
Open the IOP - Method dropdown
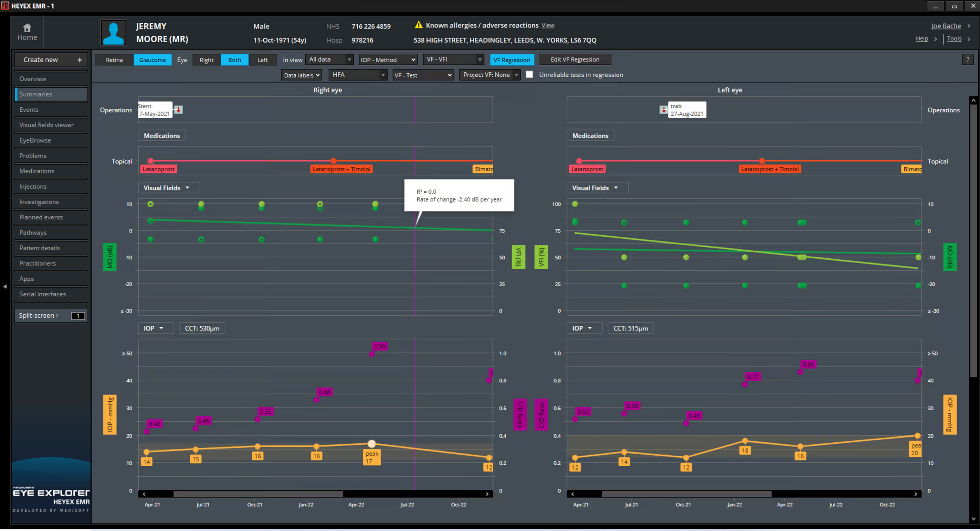tap(388, 60)
